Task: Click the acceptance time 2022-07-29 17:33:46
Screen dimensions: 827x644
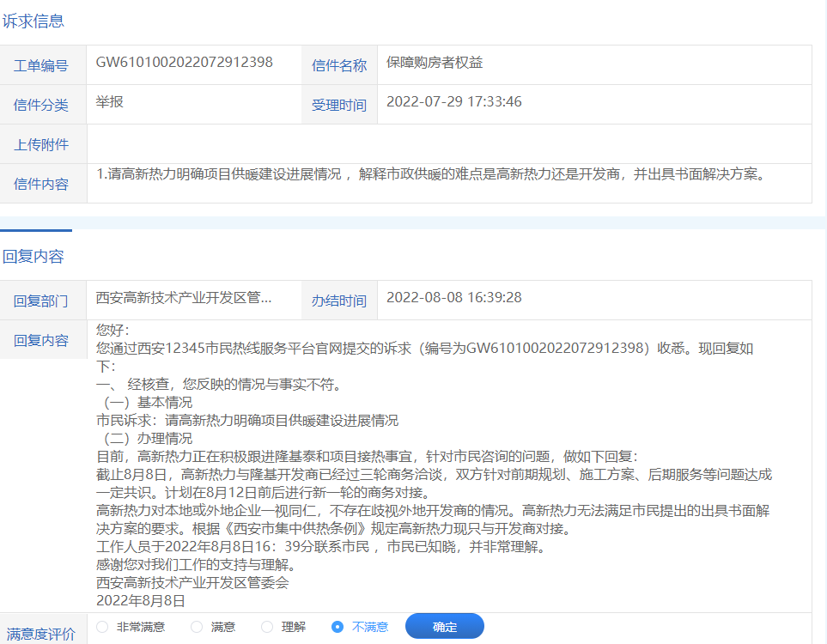Action: [x=453, y=102]
